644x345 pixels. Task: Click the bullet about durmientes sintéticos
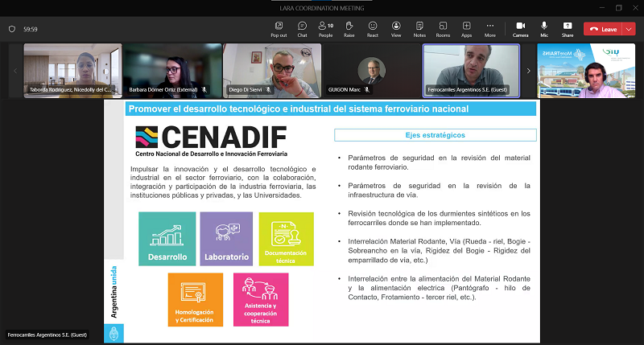[x=439, y=218]
